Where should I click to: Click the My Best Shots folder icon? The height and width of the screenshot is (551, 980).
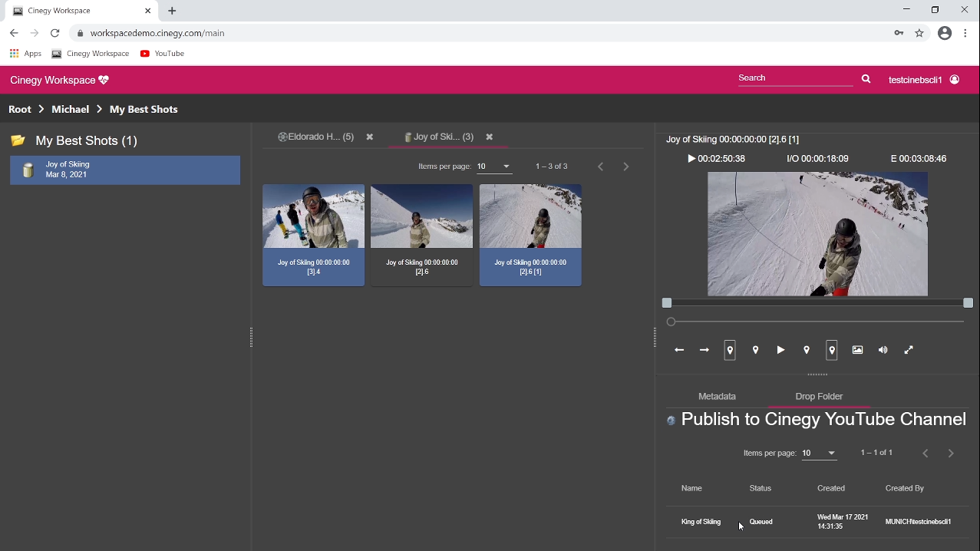coord(18,140)
